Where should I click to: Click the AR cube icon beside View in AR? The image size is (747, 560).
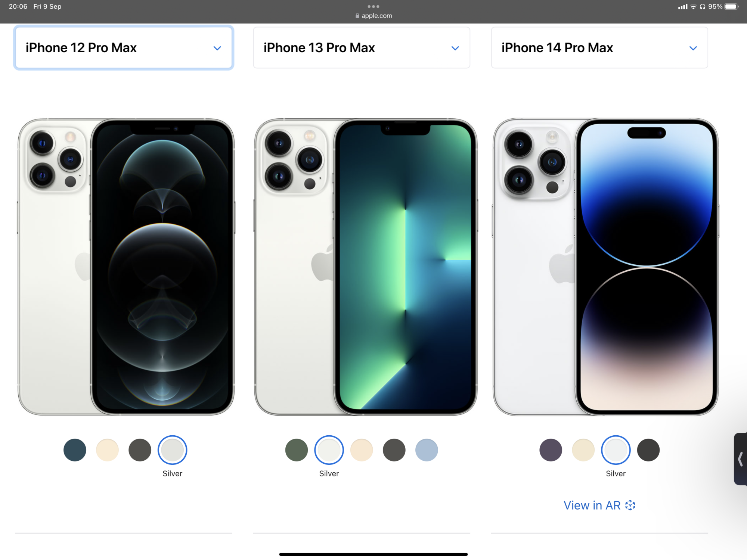(x=630, y=505)
